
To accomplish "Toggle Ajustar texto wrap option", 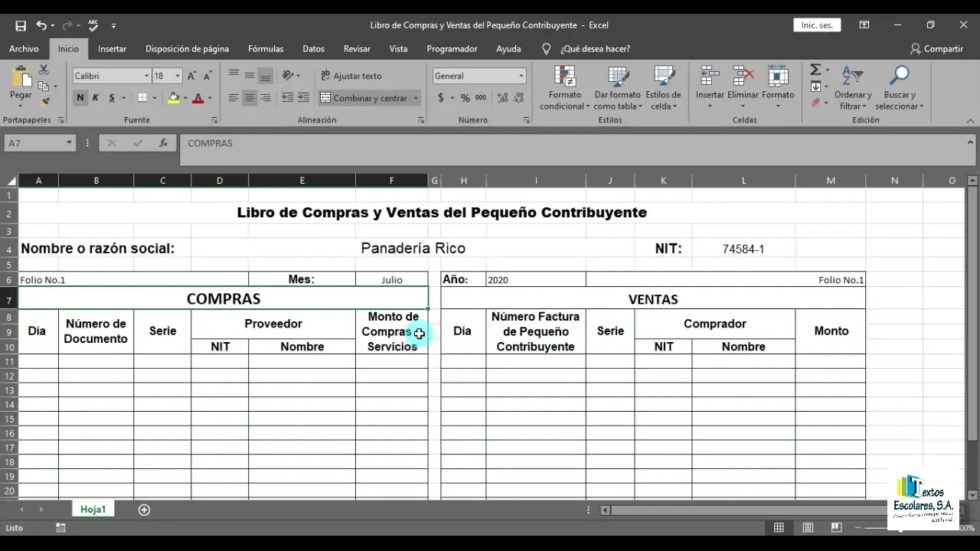I will [x=351, y=76].
